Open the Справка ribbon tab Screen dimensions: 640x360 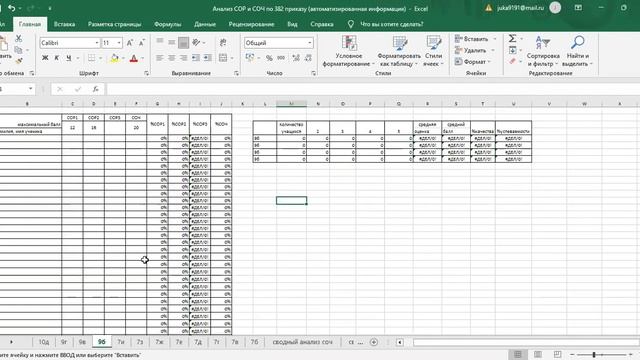tap(322, 24)
